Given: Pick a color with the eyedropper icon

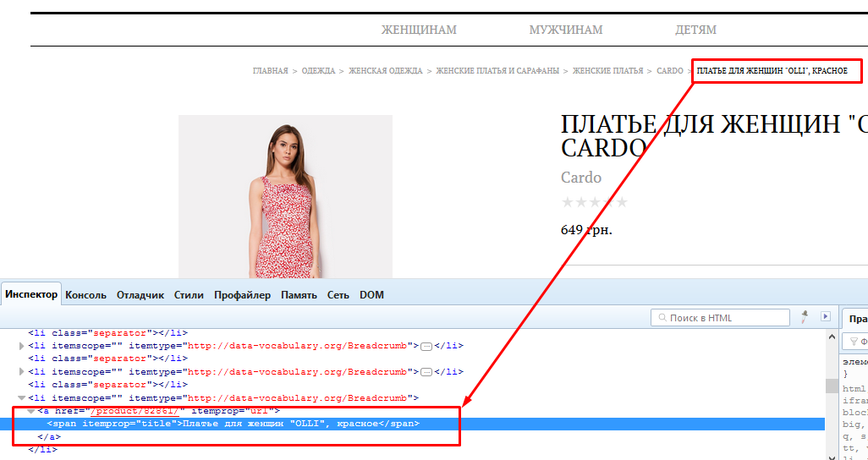Looking at the screenshot, I should 804,317.
